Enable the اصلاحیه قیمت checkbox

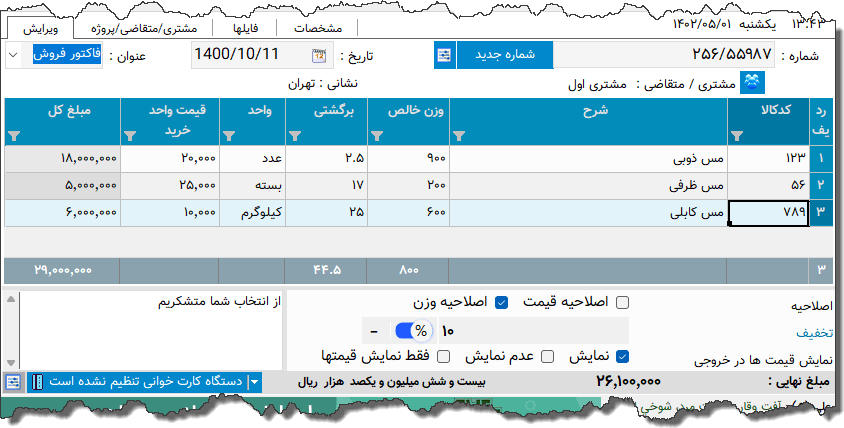pos(622,303)
